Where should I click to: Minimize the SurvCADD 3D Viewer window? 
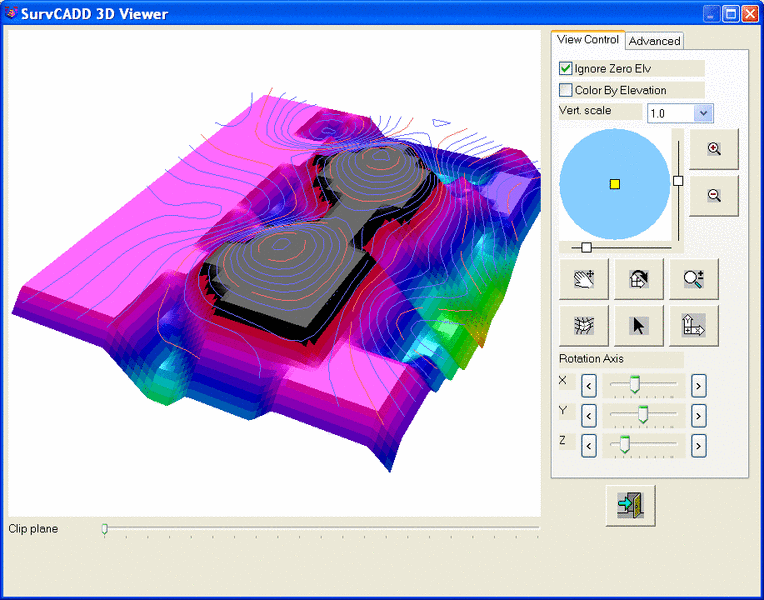(x=711, y=14)
